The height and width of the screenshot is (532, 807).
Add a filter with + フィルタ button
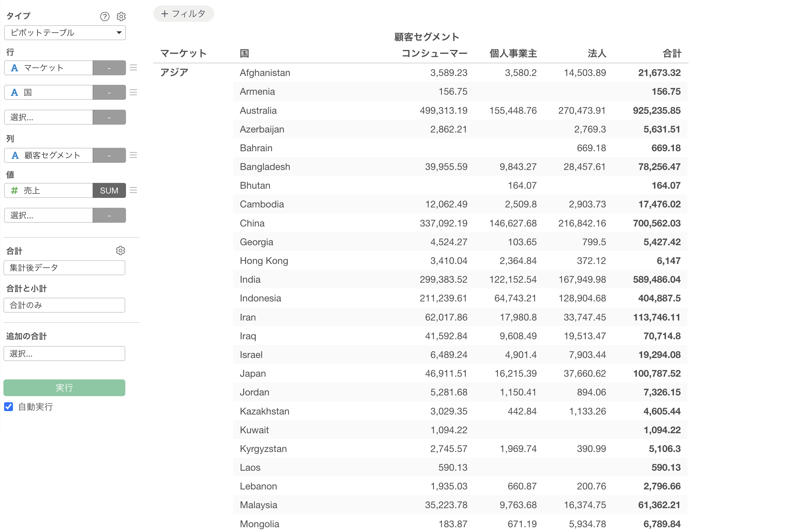click(x=184, y=14)
